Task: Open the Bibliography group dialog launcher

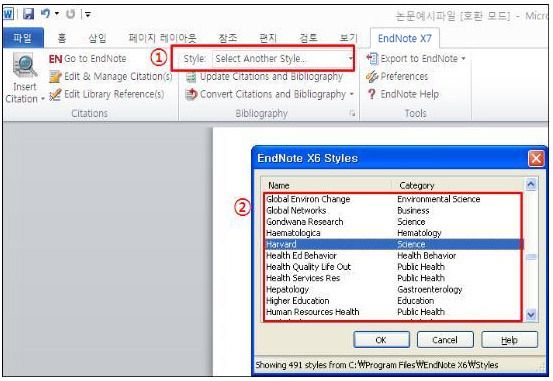Action: 352,113
